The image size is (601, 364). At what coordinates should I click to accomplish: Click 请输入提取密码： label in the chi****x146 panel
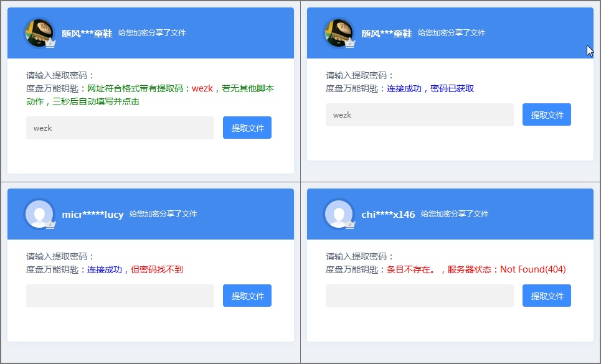[359, 256]
